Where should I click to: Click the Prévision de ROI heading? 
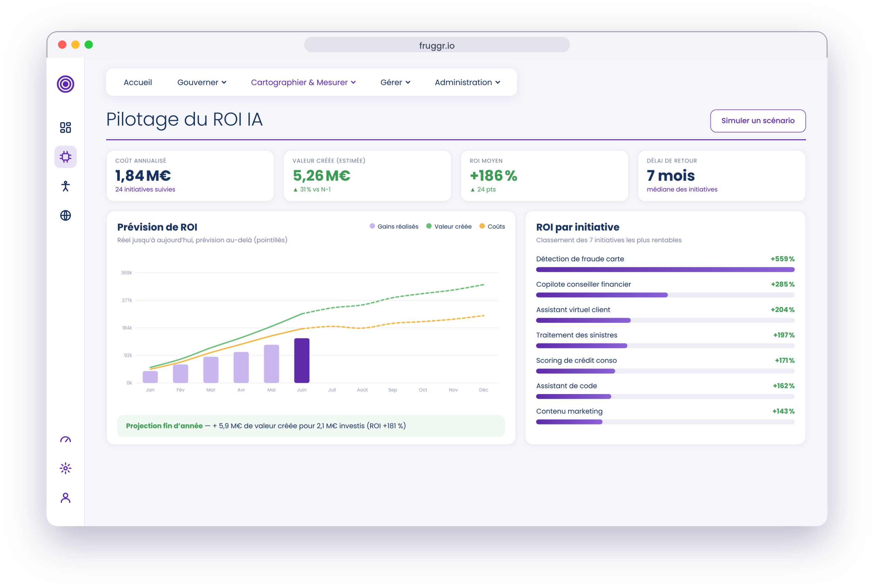coord(157,227)
